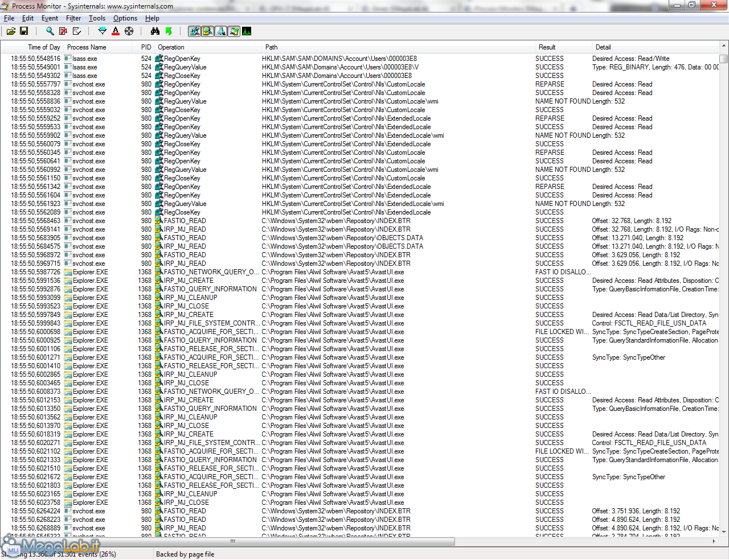
Task: Click the Open file toolbar icon
Action: coord(11,31)
